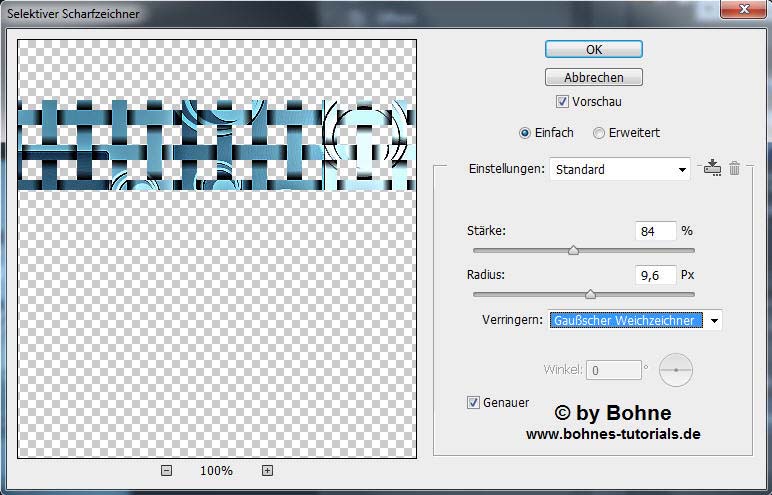Toggle the Vorschau checkbox
The image size is (772, 495).
pyautogui.click(x=562, y=102)
